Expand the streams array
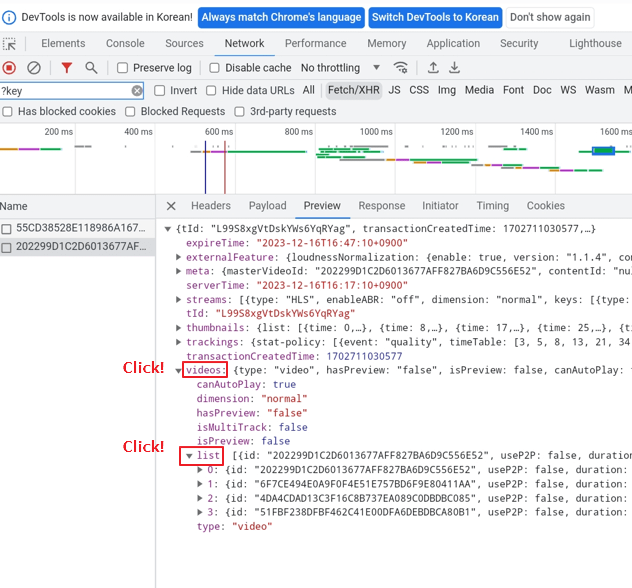Viewport: 632px width, 588px height. coord(178,299)
